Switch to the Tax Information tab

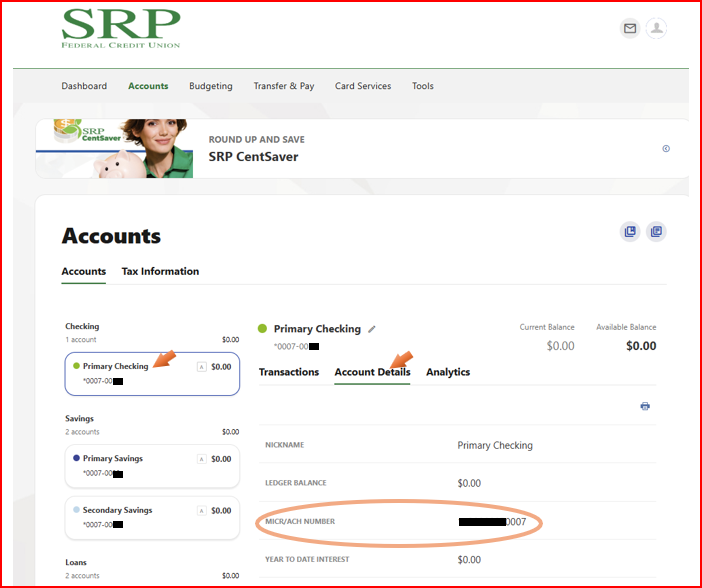point(160,271)
